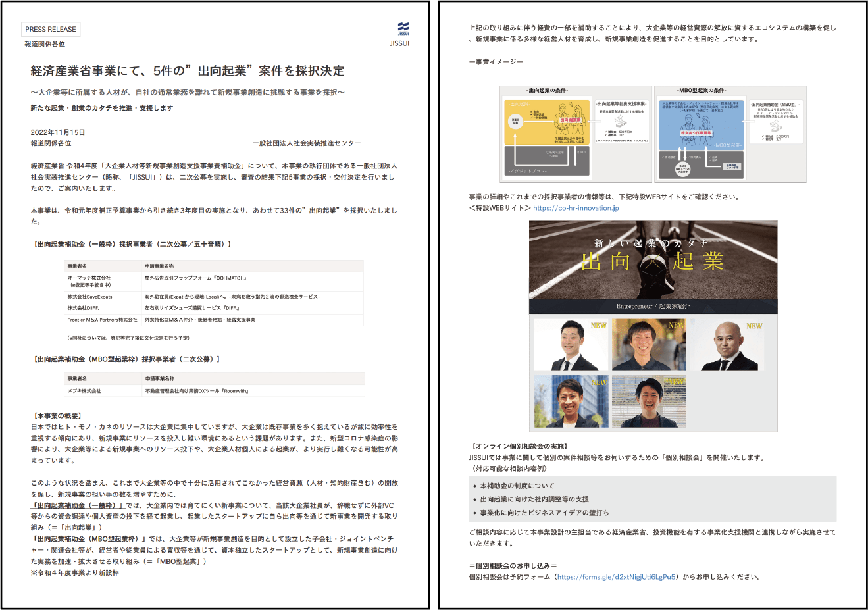This screenshot has width=868, height=610.
Task: Click the label ＜特設WEBサイト＞
Action: tap(499, 208)
